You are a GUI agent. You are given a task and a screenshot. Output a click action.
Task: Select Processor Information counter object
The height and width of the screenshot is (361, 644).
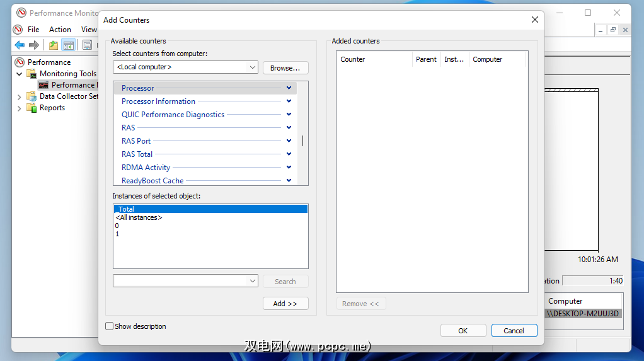[158, 101]
